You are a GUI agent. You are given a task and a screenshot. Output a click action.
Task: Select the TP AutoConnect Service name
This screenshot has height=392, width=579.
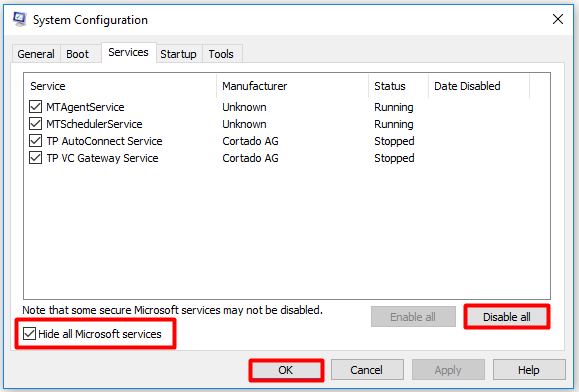point(104,141)
